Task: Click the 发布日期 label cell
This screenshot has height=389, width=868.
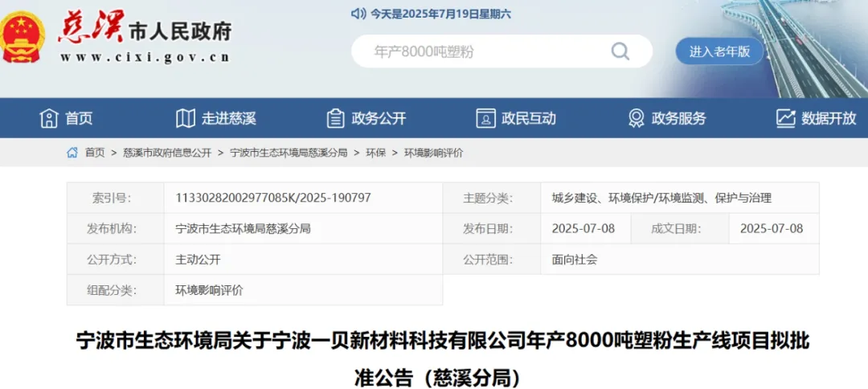Action: click(492, 228)
